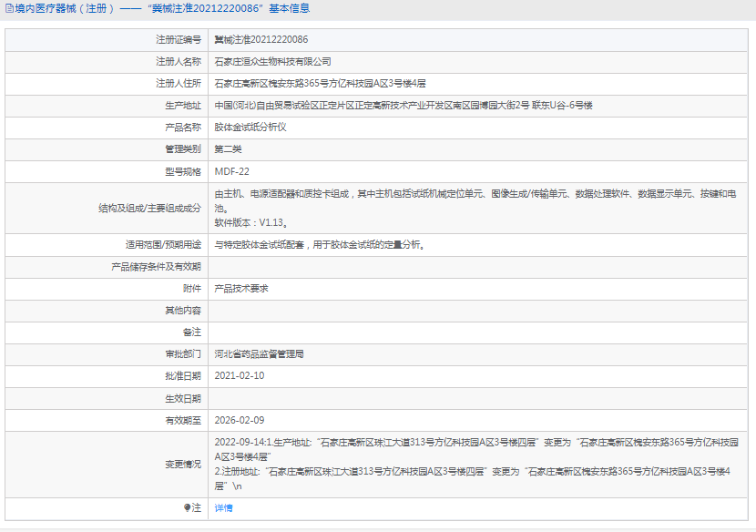Click the approval date 2021-02-10
This screenshot has height=532, width=756.
240,375
